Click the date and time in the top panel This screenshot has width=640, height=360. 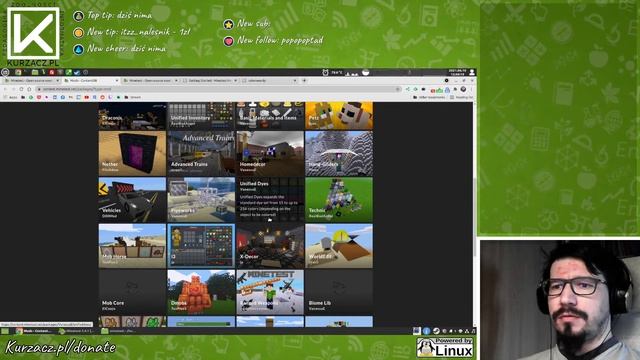(458, 72)
